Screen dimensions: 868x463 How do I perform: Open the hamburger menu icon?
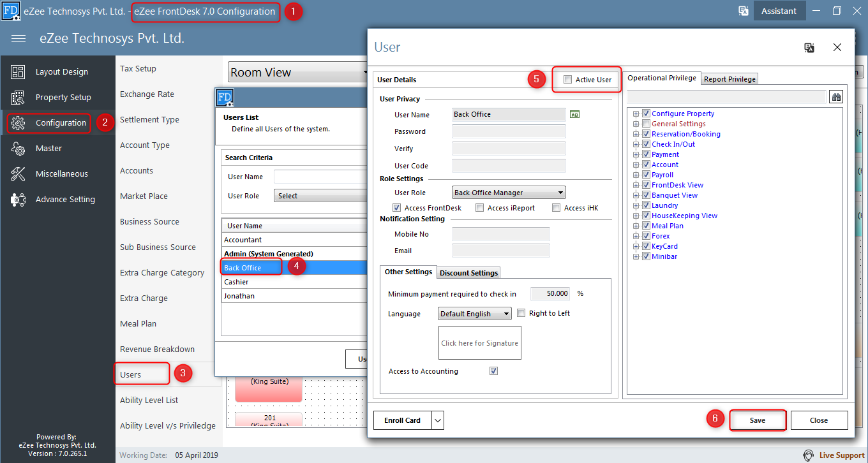[x=19, y=39]
